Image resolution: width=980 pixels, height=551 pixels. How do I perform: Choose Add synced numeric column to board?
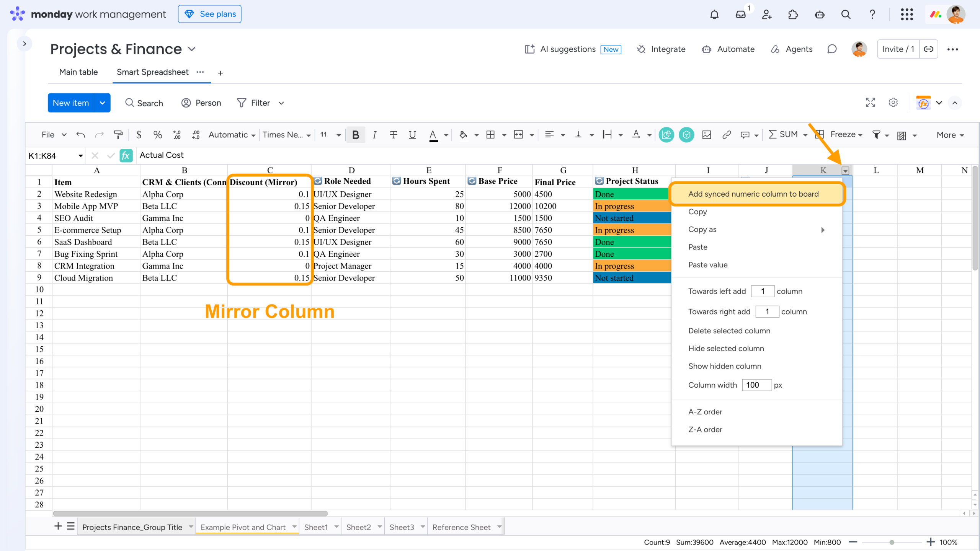(x=756, y=194)
